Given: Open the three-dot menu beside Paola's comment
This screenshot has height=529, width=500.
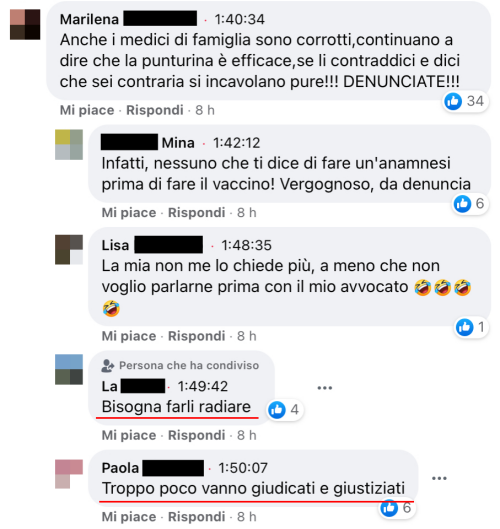Looking at the screenshot, I should [439, 478].
